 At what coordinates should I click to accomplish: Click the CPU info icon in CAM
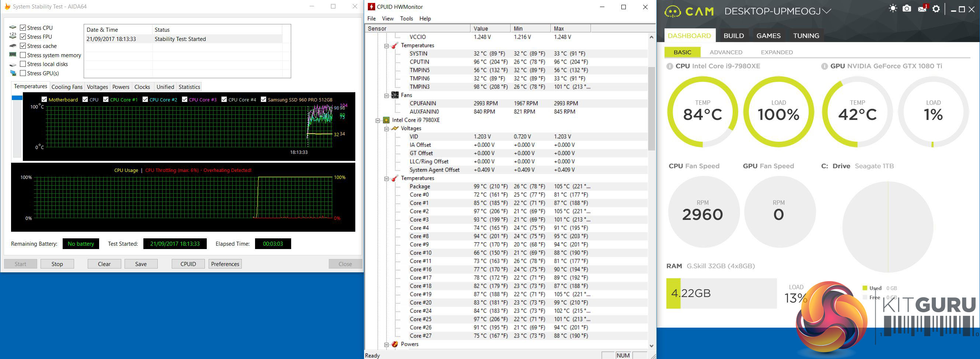(670, 66)
